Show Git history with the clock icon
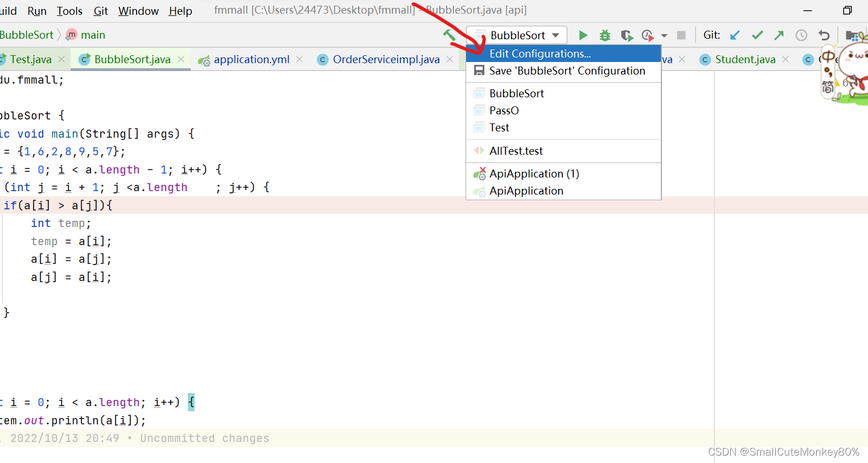Screen dimensions: 868x463 point(801,35)
